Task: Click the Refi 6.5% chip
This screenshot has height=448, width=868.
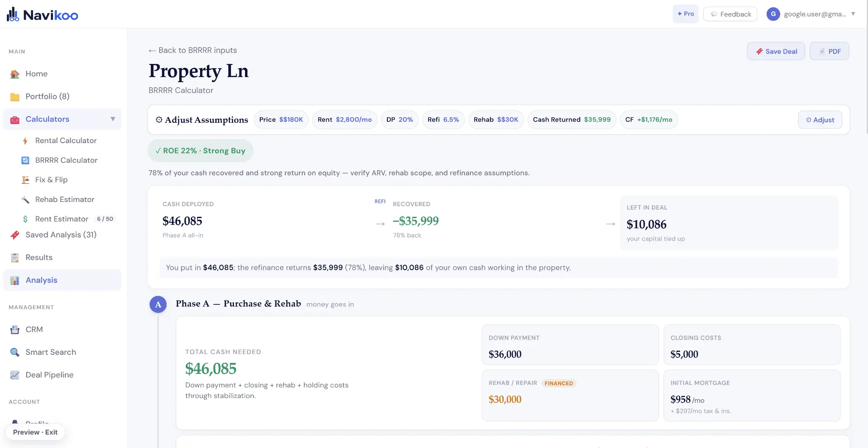Action: (x=443, y=120)
